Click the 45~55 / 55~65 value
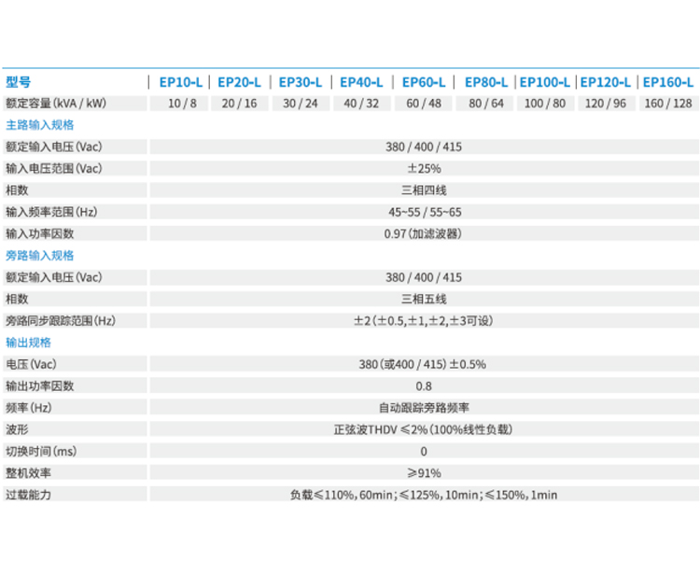 [425, 212]
